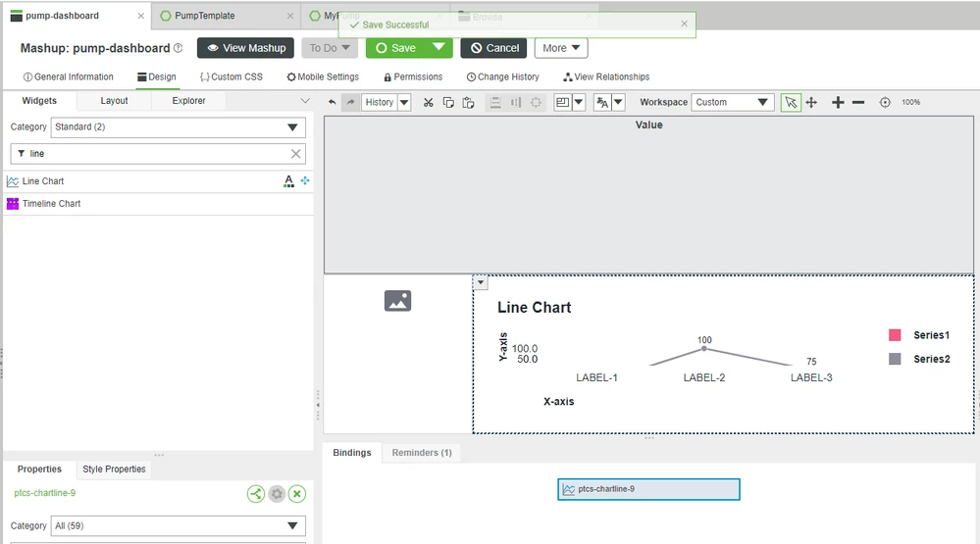The image size is (980, 544).
Task: Open the Workspace Custom dropdown
Action: pyautogui.click(x=733, y=103)
